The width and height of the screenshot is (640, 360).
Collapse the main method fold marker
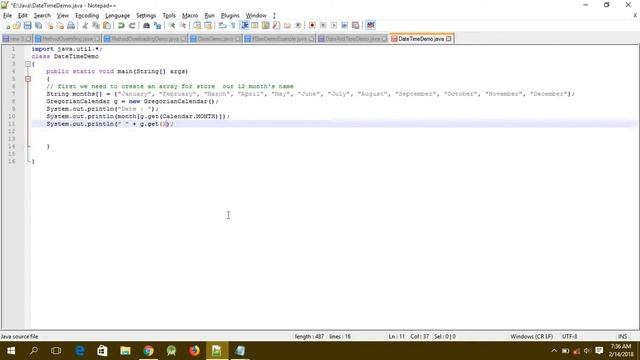click(x=28, y=79)
